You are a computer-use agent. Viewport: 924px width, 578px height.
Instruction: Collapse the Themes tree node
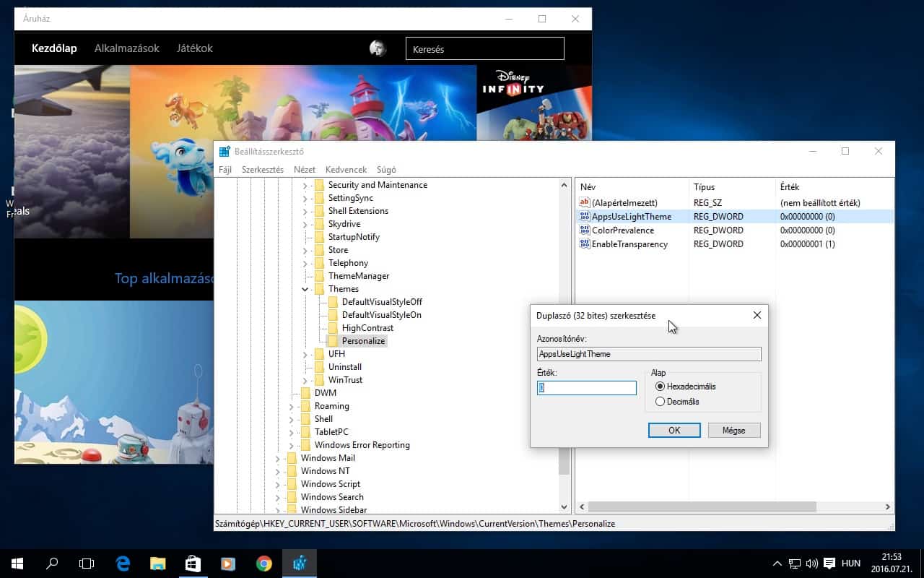pos(305,289)
